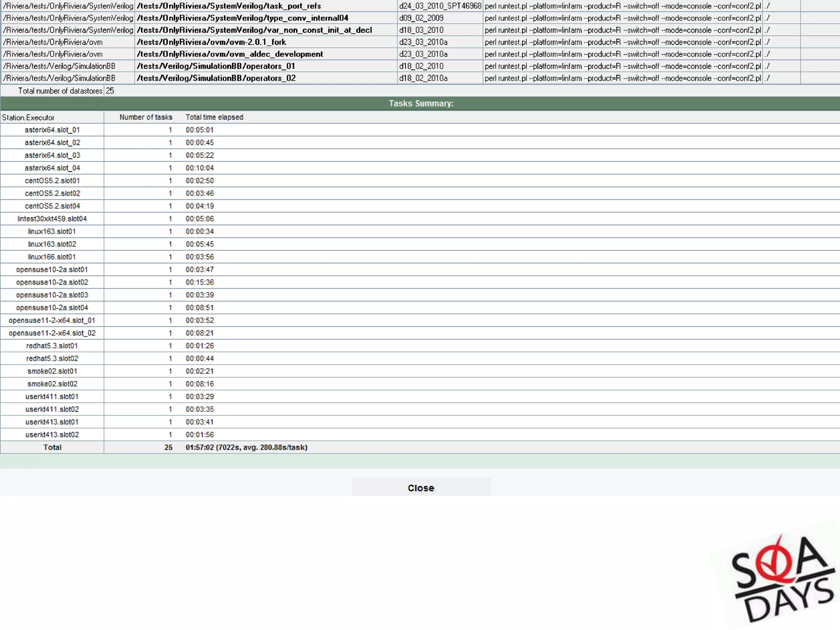Click the Total number of datastores label
The image size is (840, 630).
60,91
